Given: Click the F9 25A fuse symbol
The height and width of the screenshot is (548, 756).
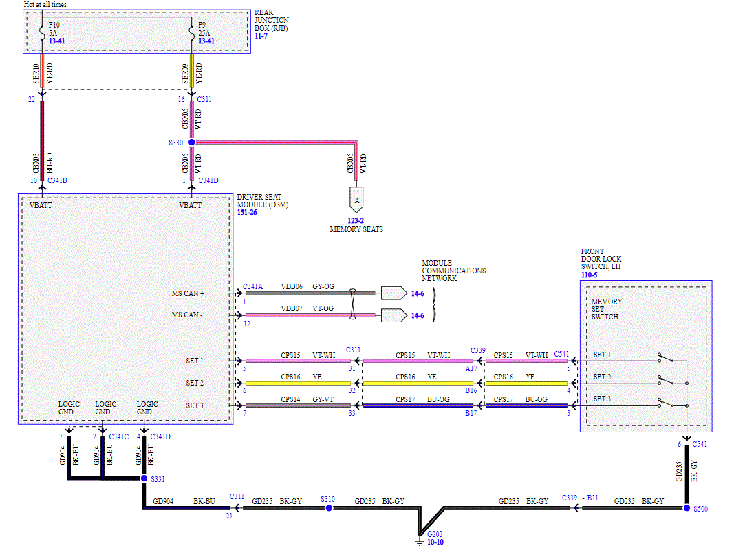Looking at the screenshot, I should [191, 32].
